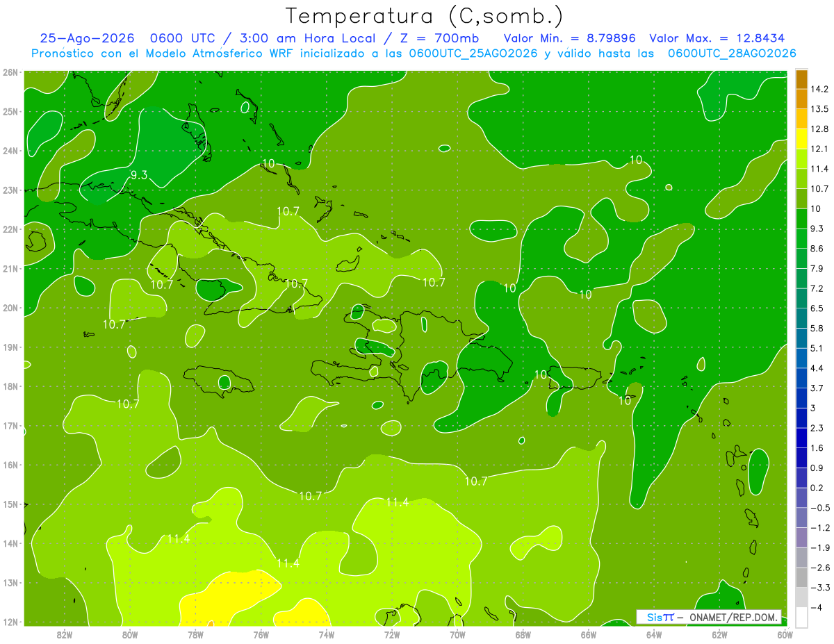The height and width of the screenshot is (644, 834).
Task: Click the legend value "12.8"
Action: (x=819, y=129)
